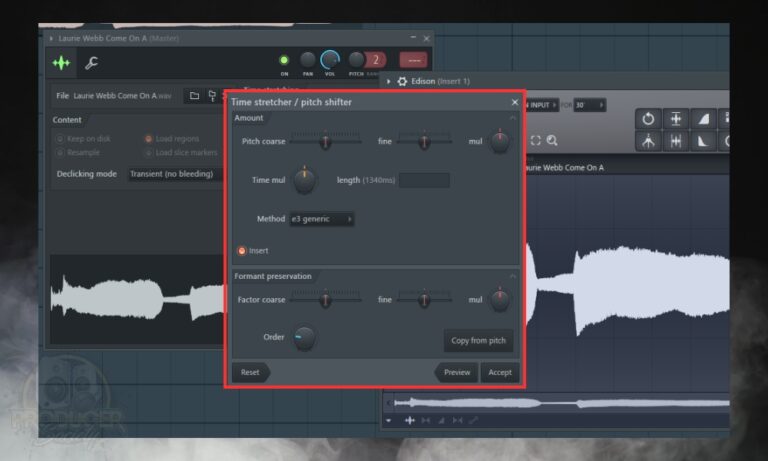Close the Time stretcher dialog
The height and width of the screenshot is (461, 768).
click(514, 102)
